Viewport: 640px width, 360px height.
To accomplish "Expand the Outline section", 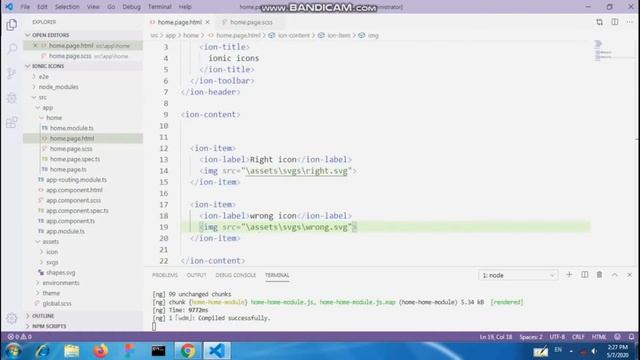I will (x=42, y=316).
